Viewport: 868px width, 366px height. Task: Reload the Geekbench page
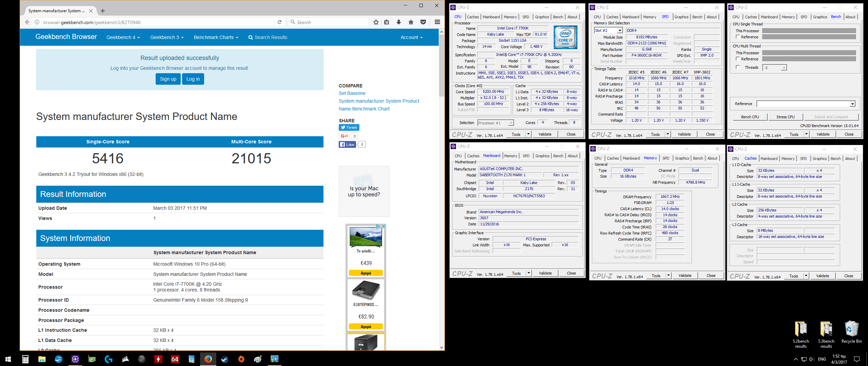pyautogui.click(x=279, y=22)
